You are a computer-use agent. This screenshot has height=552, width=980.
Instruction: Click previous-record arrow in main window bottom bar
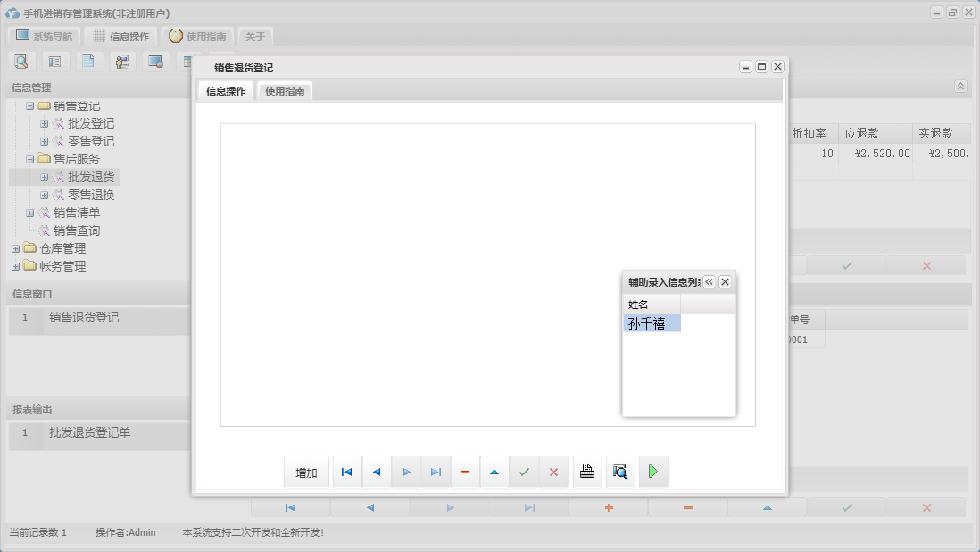(370, 507)
